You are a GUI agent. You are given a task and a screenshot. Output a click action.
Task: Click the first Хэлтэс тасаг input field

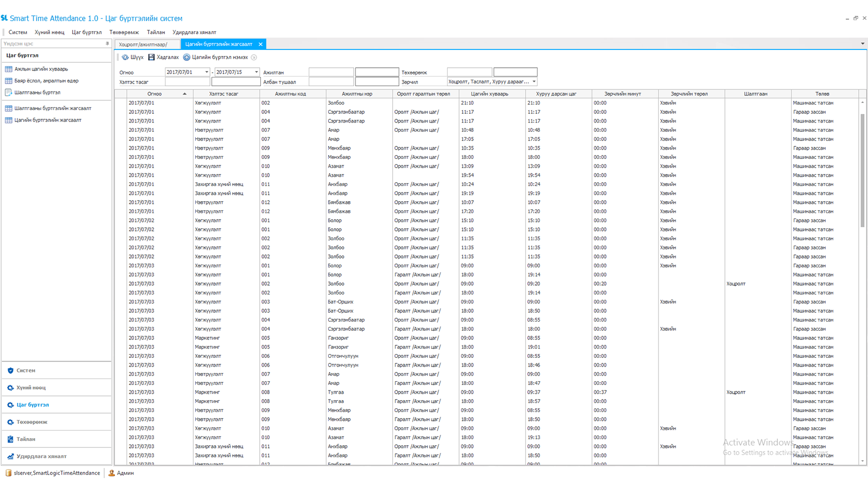187,82
